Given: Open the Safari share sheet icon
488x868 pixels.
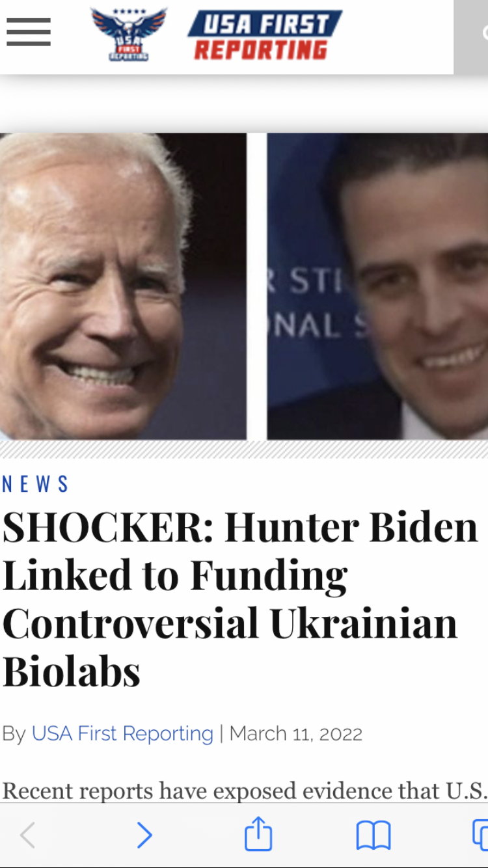Looking at the screenshot, I should (258, 834).
